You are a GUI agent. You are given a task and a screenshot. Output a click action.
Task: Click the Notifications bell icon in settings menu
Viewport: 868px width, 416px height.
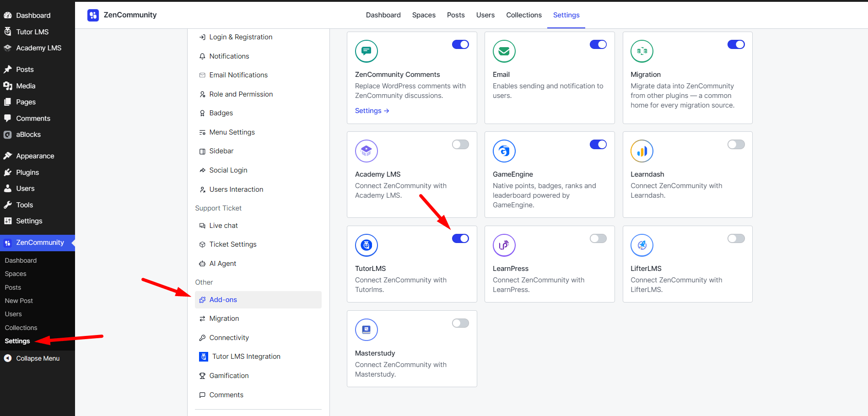[x=202, y=56]
